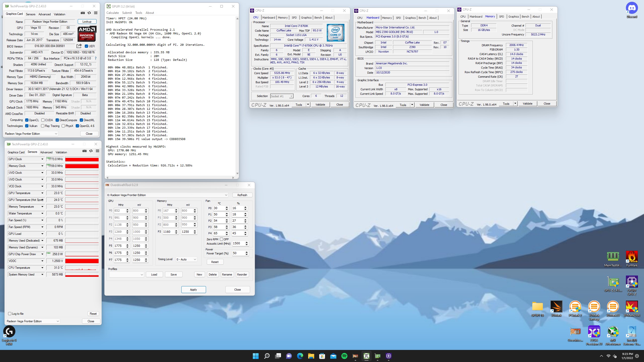Open the Timing Level dropdown
The height and width of the screenshot is (362, 644).
[x=186, y=259]
